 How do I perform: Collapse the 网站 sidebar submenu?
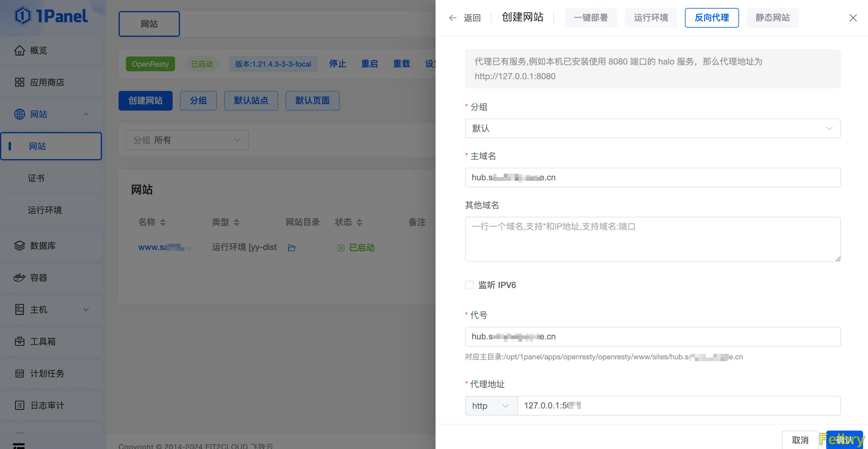pos(86,114)
